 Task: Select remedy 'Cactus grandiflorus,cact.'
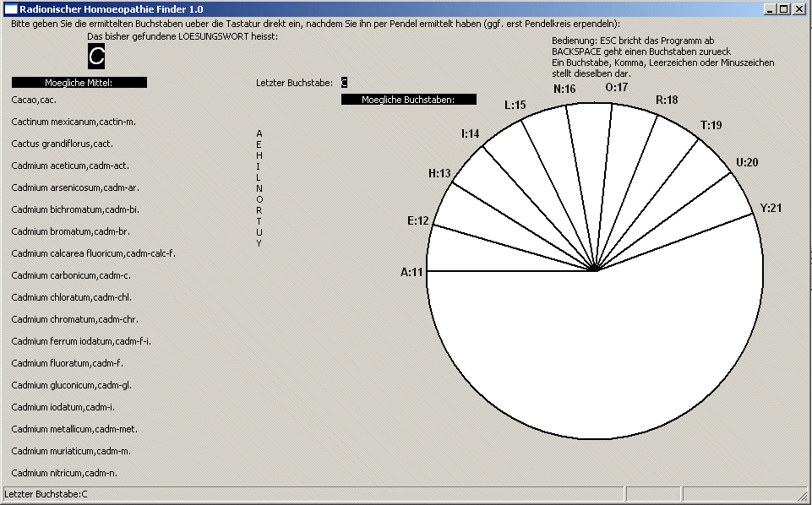63,144
